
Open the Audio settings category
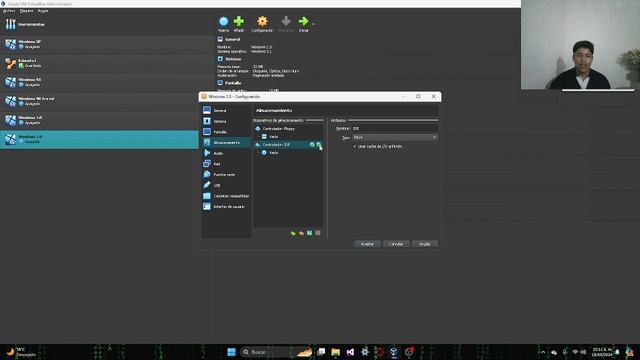[226, 153]
